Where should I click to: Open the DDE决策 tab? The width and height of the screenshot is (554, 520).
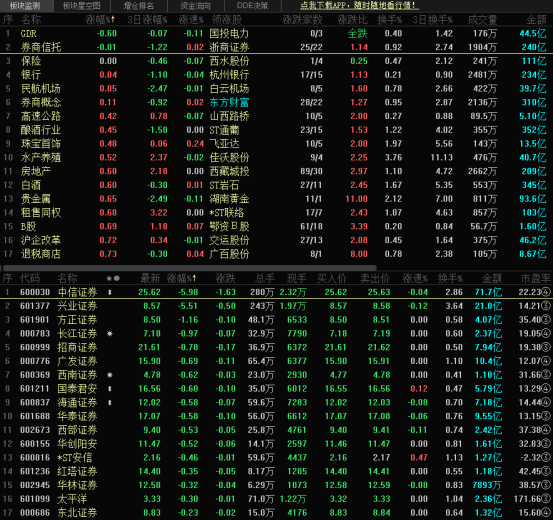(x=252, y=6)
